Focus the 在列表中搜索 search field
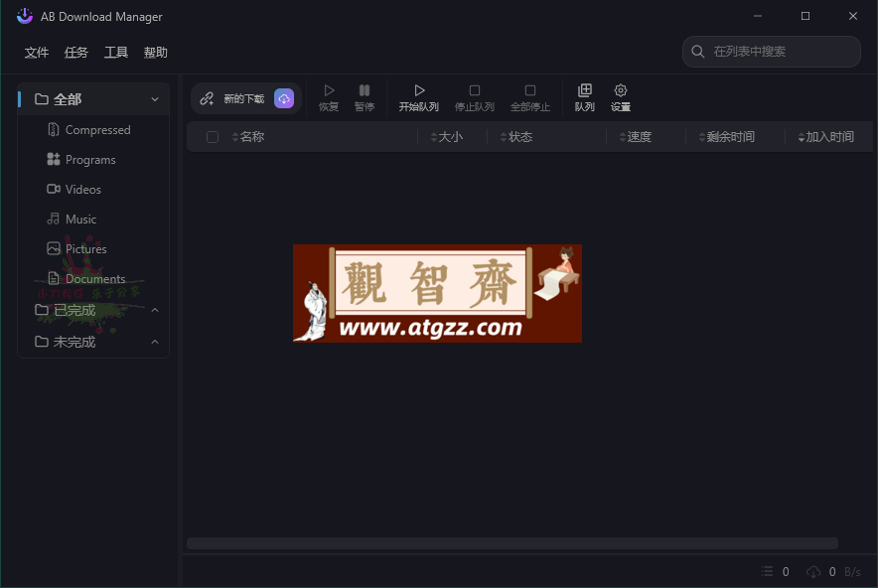878x588 pixels. pos(771,52)
